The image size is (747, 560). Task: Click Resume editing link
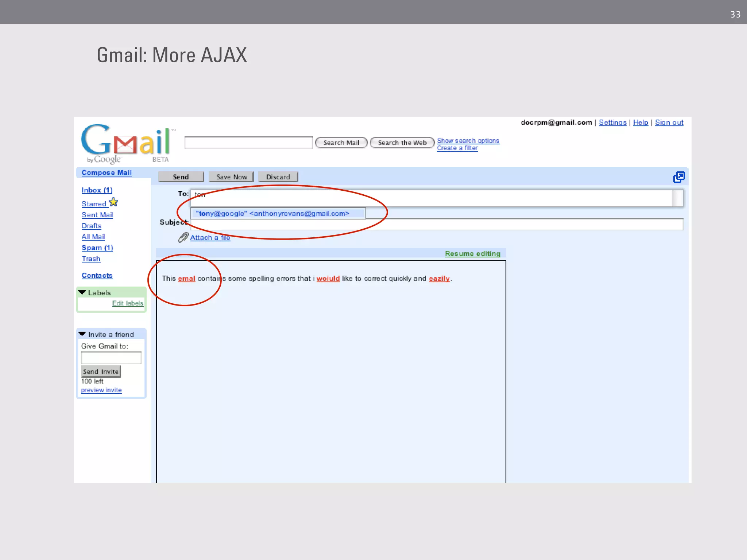(472, 254)
